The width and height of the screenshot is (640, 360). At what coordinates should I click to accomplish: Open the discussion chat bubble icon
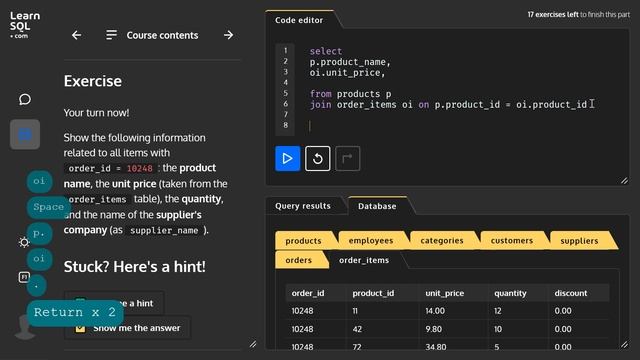click(25, 99)
